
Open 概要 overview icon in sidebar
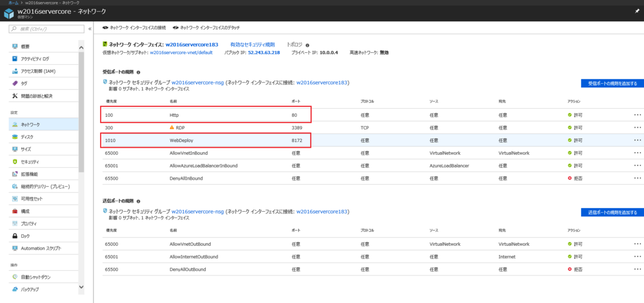pyautogui.click(x=15, y=47)
